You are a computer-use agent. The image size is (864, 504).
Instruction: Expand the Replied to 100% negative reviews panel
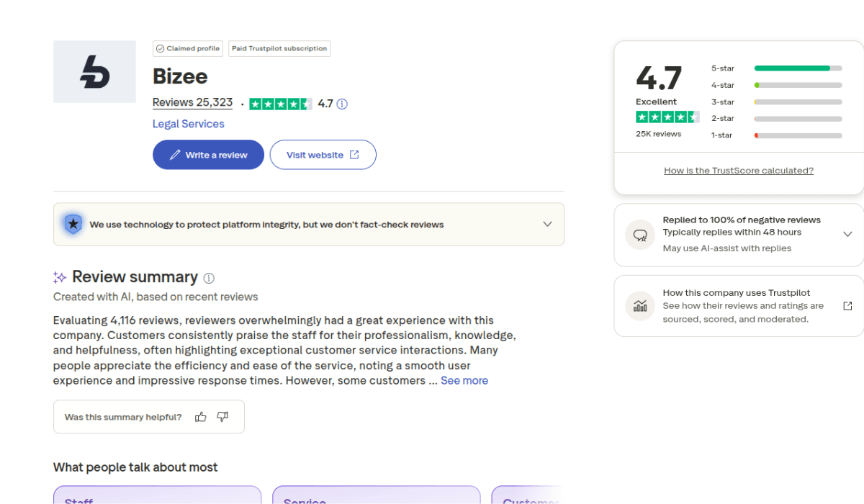(x=847, y=234)
